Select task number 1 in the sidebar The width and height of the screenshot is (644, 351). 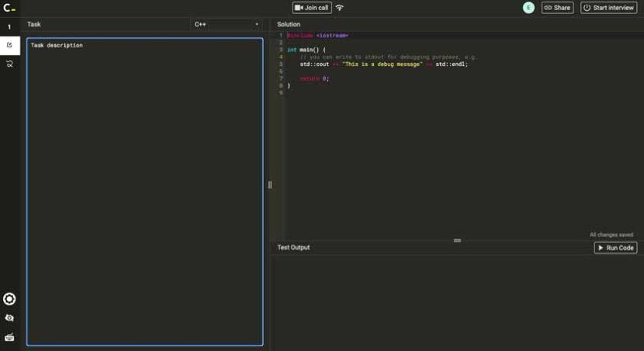(x=9, y=27)
